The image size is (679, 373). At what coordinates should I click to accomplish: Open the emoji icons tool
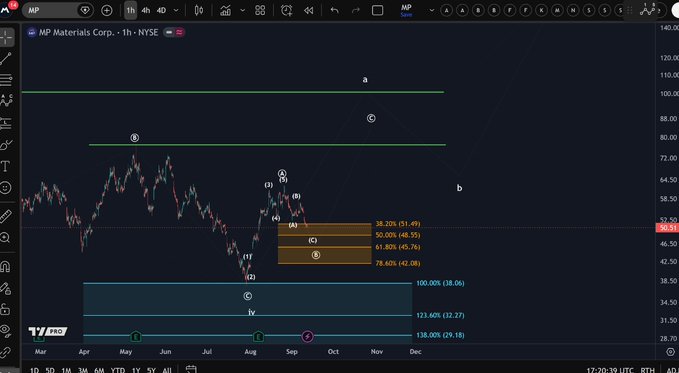tap(6, 188)
